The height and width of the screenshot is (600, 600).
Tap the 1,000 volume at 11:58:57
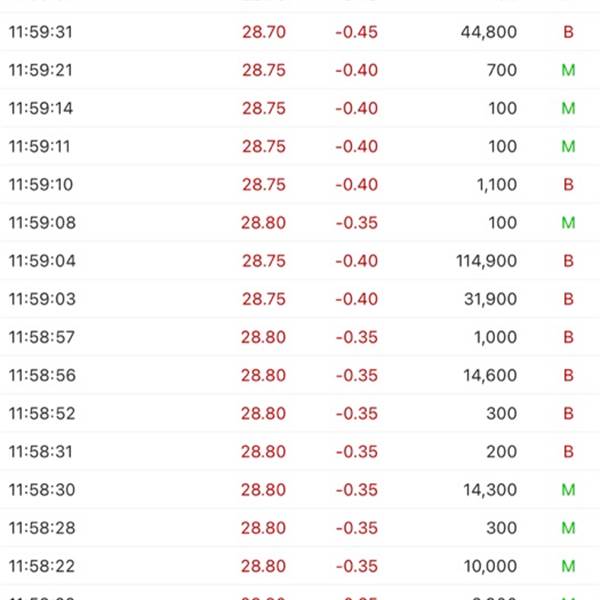click(495, 337)
